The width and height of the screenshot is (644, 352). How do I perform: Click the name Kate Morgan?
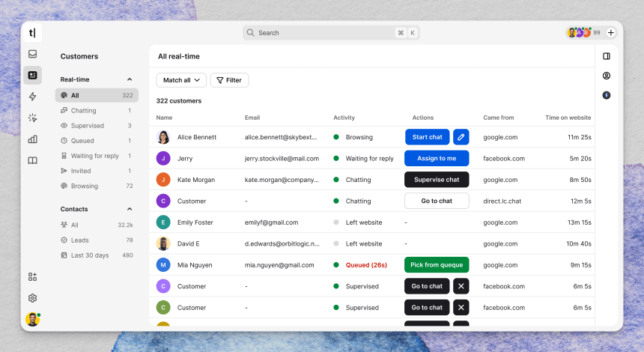196,180
